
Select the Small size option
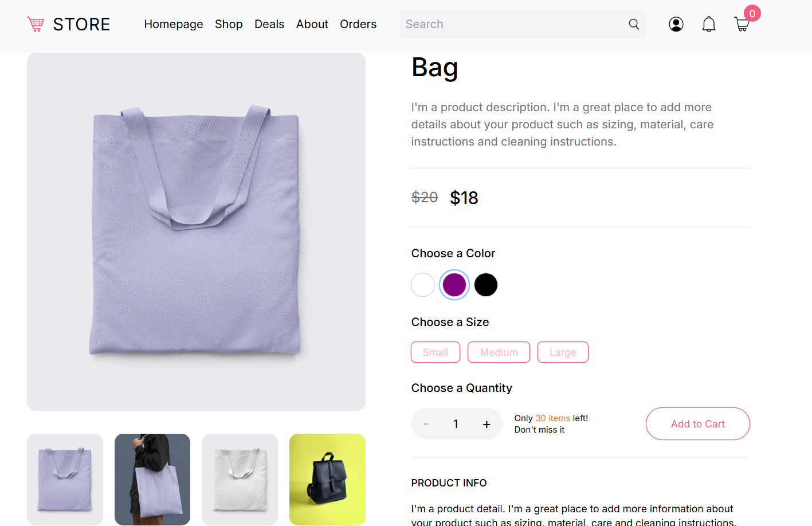(436, 352)
